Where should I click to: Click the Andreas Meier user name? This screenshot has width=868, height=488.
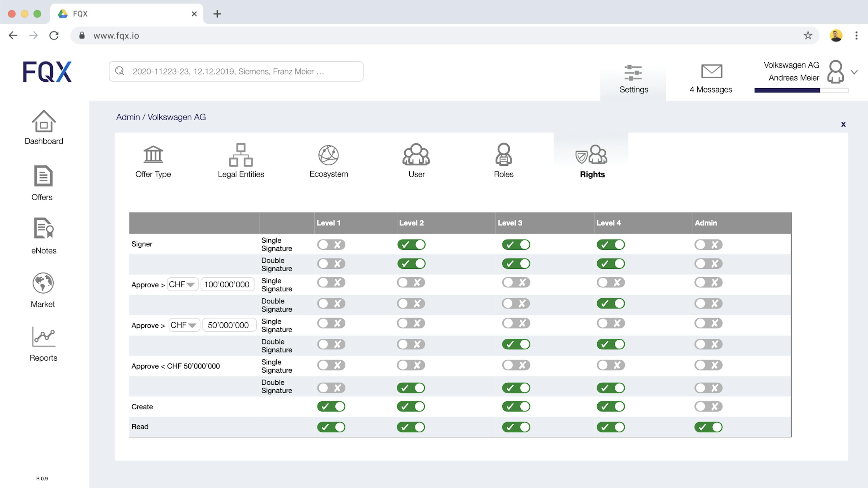[794, 78]
